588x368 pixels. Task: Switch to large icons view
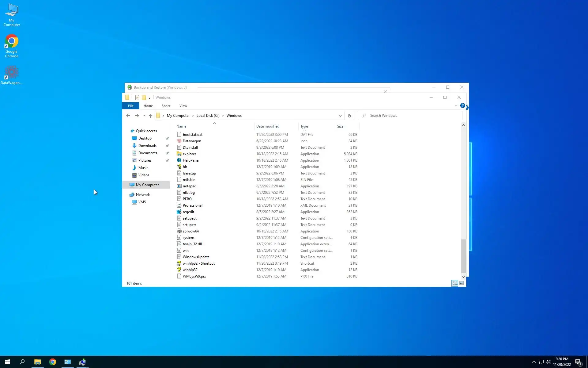(x=462, y=283)
